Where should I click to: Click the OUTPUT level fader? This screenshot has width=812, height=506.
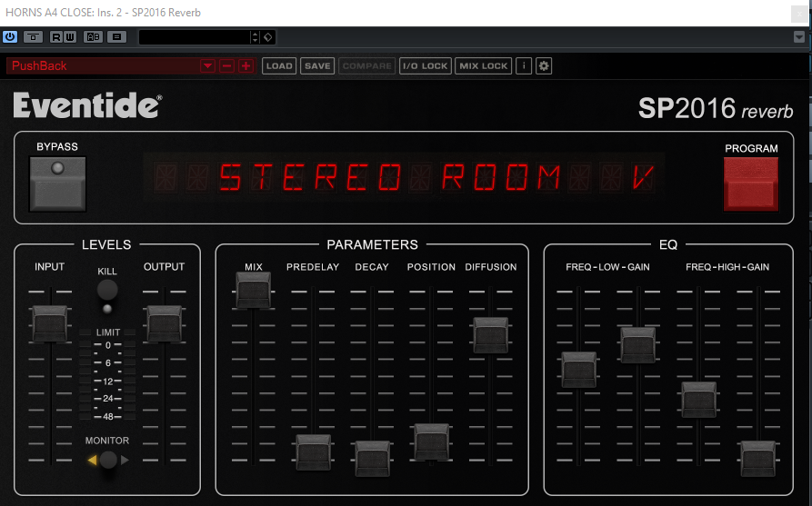pyautogui.click(x=165, y=324)
